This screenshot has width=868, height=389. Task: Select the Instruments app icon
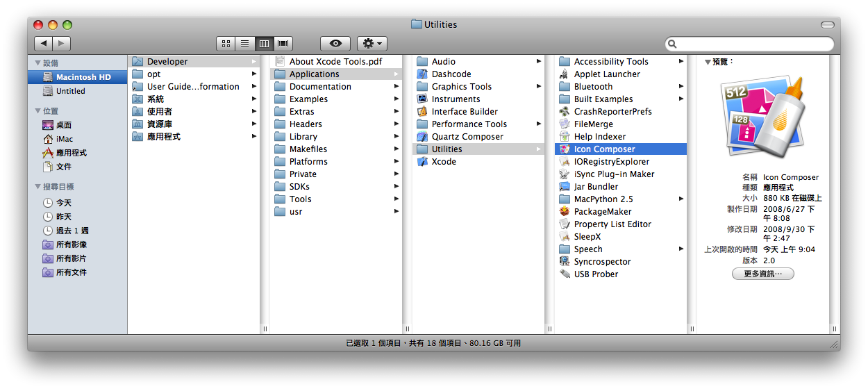[422, 99]
